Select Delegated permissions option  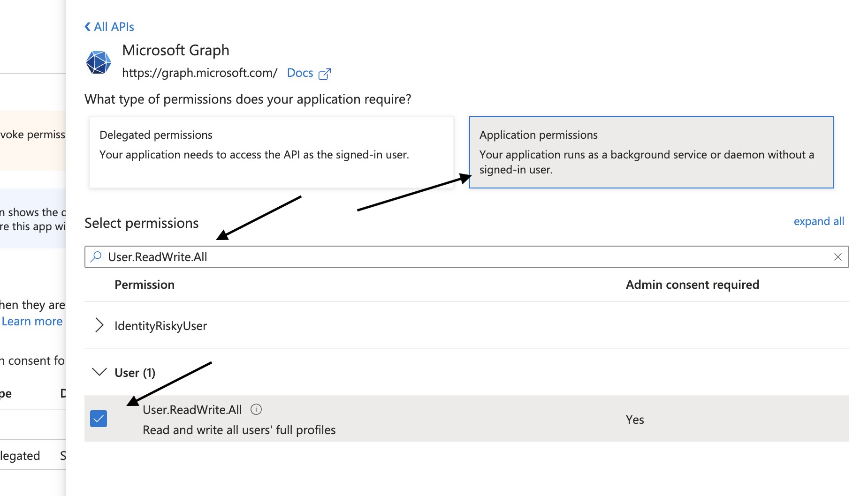272,152
